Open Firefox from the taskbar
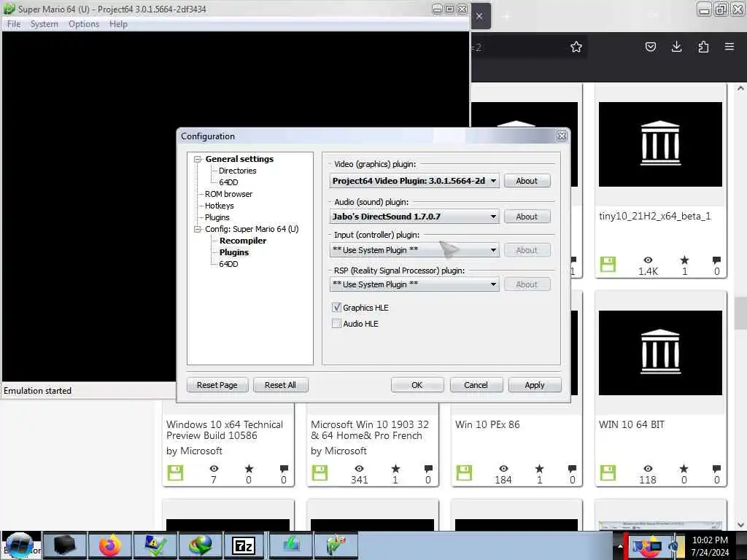This screenshot has height=560, width=747. (x=110, y=545)
